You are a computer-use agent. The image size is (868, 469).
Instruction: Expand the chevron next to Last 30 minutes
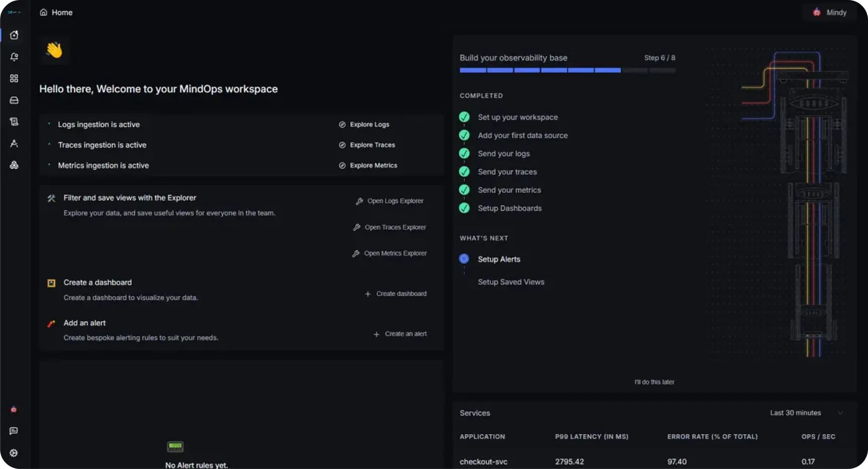(x=840, y=413)
